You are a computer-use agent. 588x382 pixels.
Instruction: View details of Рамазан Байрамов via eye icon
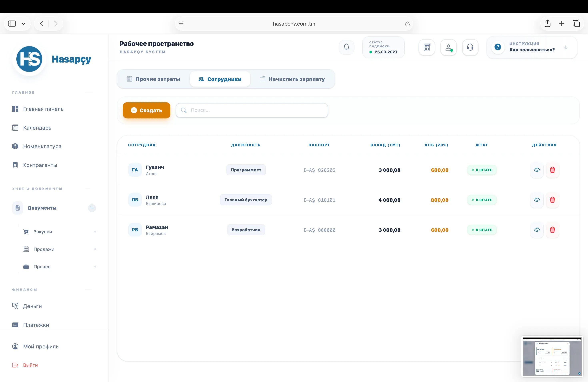537,230
